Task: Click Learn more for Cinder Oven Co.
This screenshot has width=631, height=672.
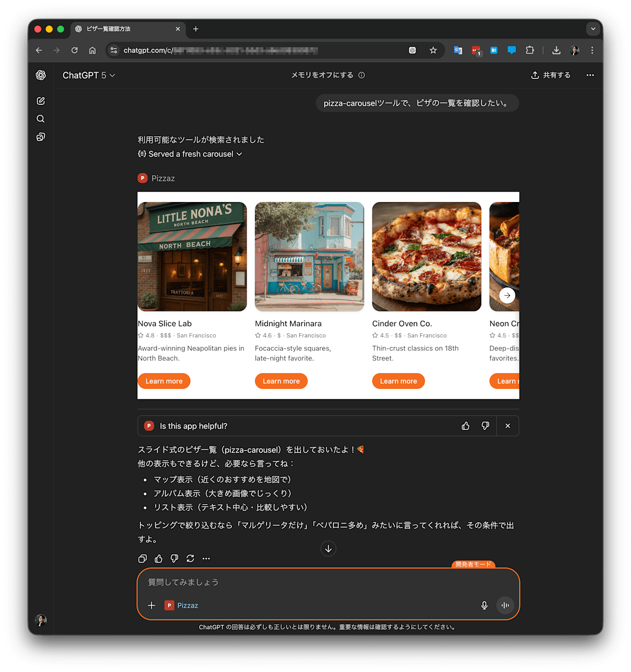Action: tap(399, 381)
